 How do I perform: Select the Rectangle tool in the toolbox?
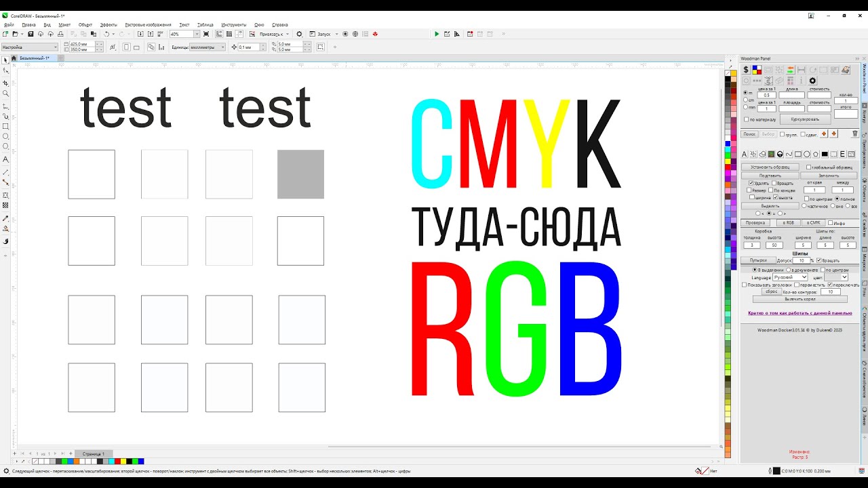(6, 126)
